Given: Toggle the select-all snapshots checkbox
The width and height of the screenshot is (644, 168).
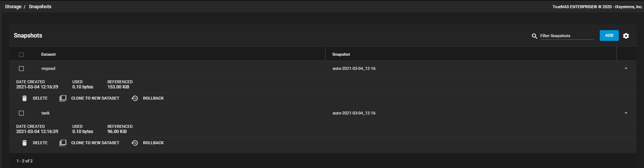Looking at the screenshot, I should coord(21,55).
